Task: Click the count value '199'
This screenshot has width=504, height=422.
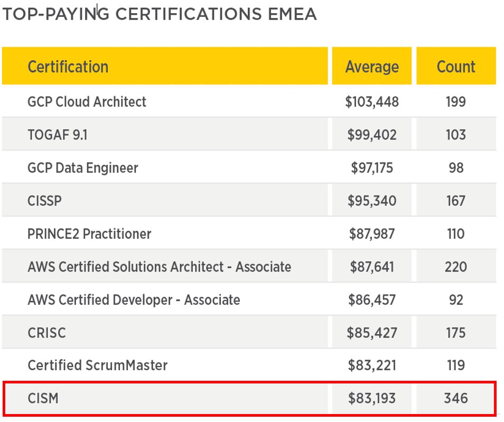Action: tap(456, 102)
